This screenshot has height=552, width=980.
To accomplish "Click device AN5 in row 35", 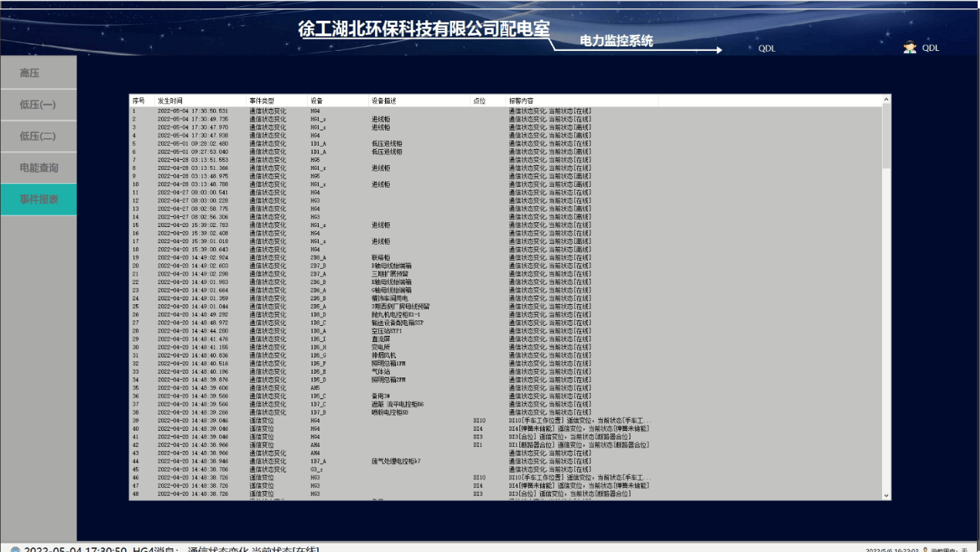I will coord(315,388).
